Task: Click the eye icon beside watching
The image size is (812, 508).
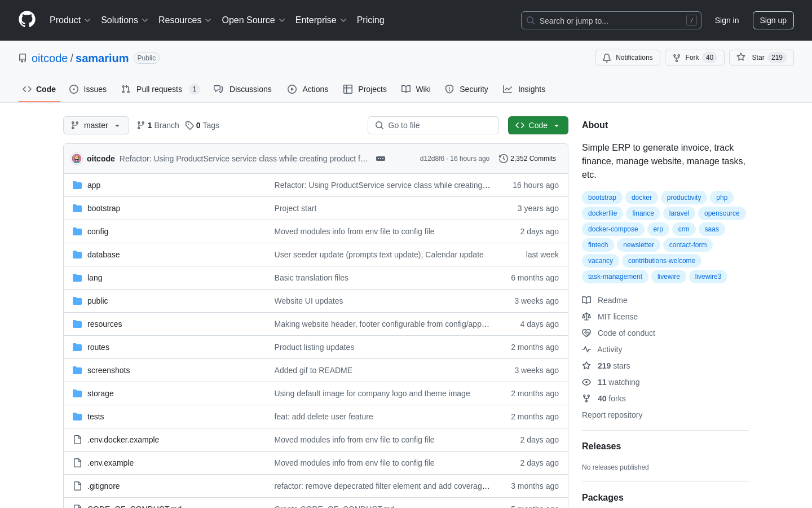Action: pos(586,382)
